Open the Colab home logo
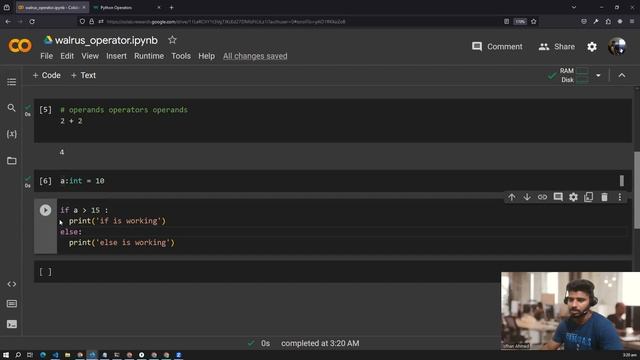Viewport: 640px width, 360px height. [20, 46]
